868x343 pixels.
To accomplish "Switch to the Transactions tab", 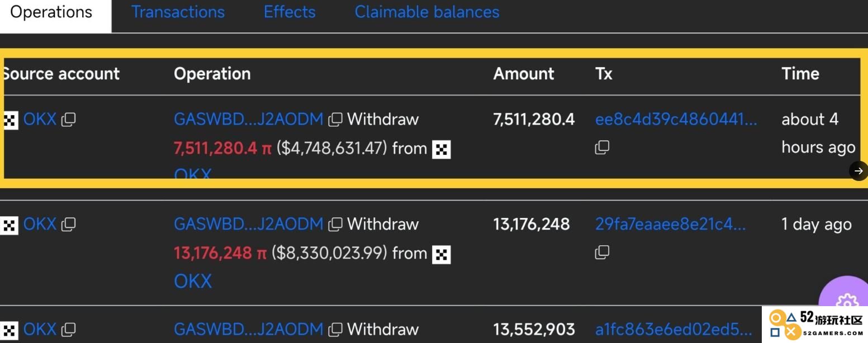I will 178,12.
